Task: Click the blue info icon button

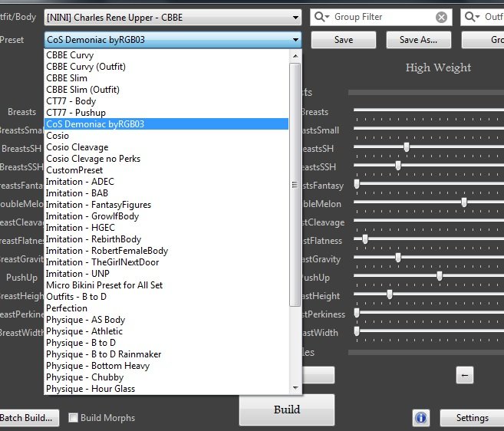Action: click(x=420, y=417)
